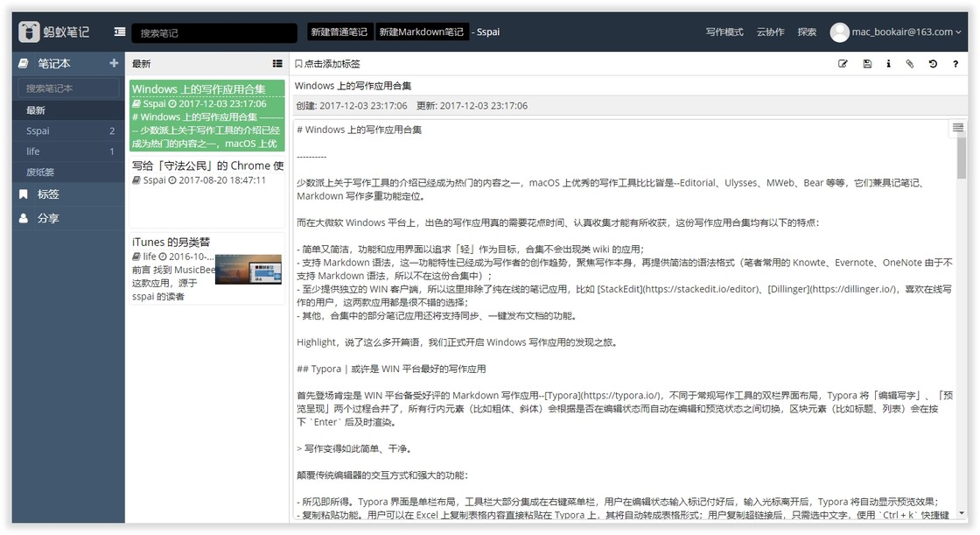The height and width of the screenshot is (535, 980).
Task: Open the mac_bookair@163.com account dropdown
Action: click(906, 32)
